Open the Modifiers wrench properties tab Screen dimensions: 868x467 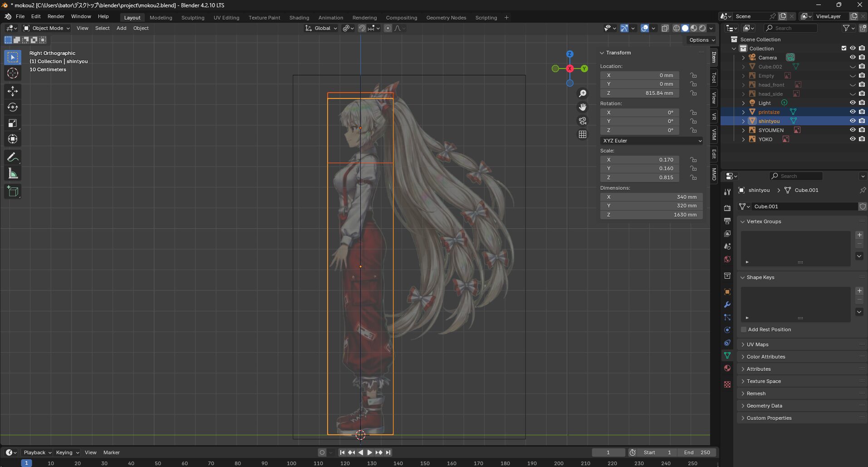point(727,305)
